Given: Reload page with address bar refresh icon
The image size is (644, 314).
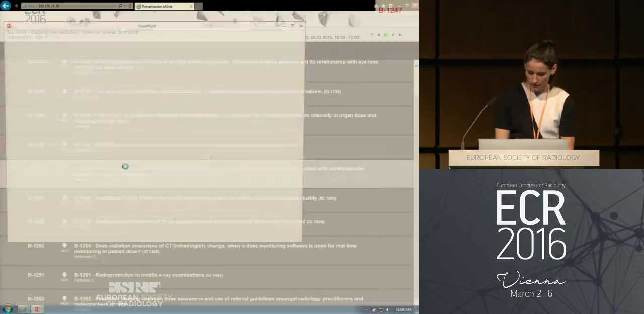Looking at the screenshot, I should pyautogui.click(x=130, y=6).
